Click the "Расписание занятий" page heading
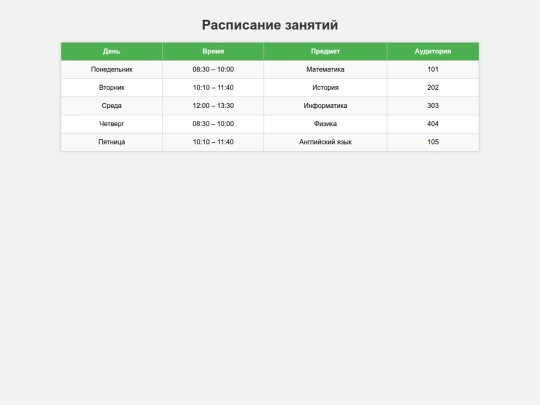The image size is (540, 405). [x=270, y=25]
